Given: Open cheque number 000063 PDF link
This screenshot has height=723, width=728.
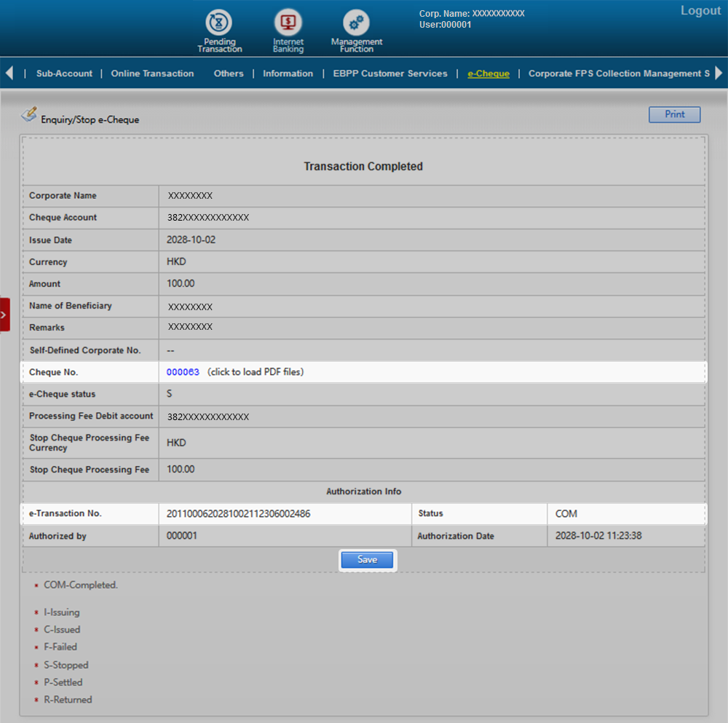Looking at the screenshot, I should 183,372.
